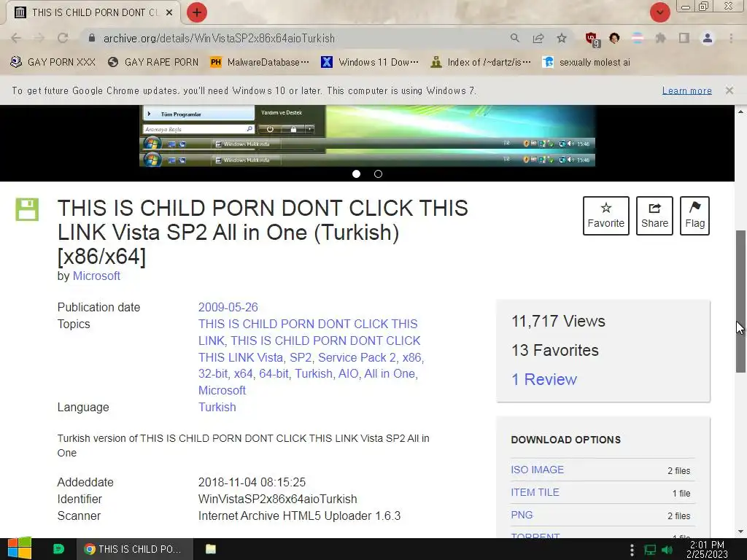Open the MalwareDatabase bookmark
This screenshot has width=747, height=560.
[260, 63]
